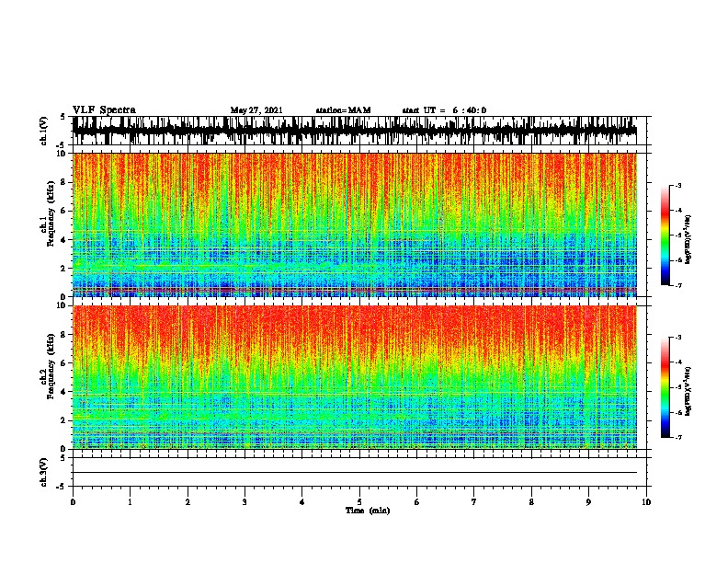Click the ch.1 frequency tick label "10"
The image size is (728, 563).
[63, 154]
